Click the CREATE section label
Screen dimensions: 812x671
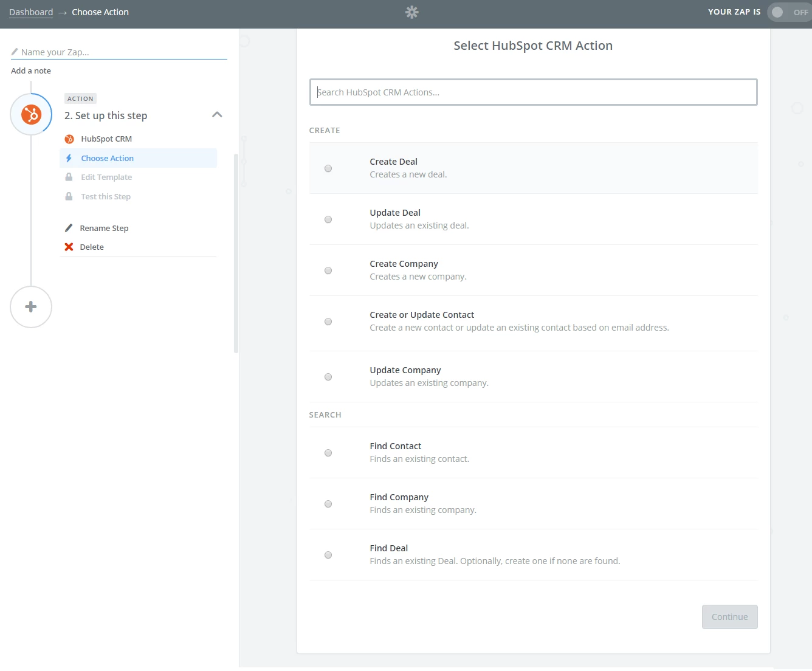[x=325, y=130]
